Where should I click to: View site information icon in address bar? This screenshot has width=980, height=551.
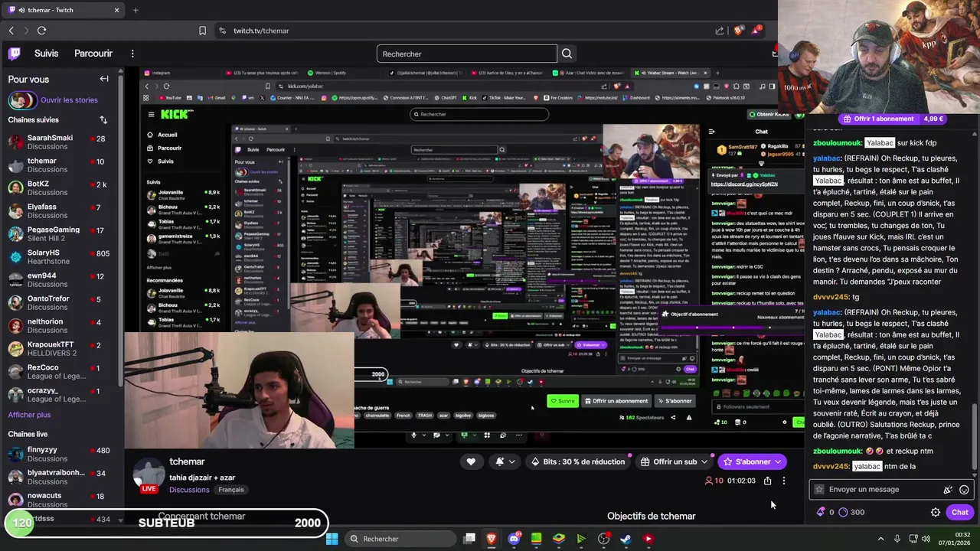(222, 31)
